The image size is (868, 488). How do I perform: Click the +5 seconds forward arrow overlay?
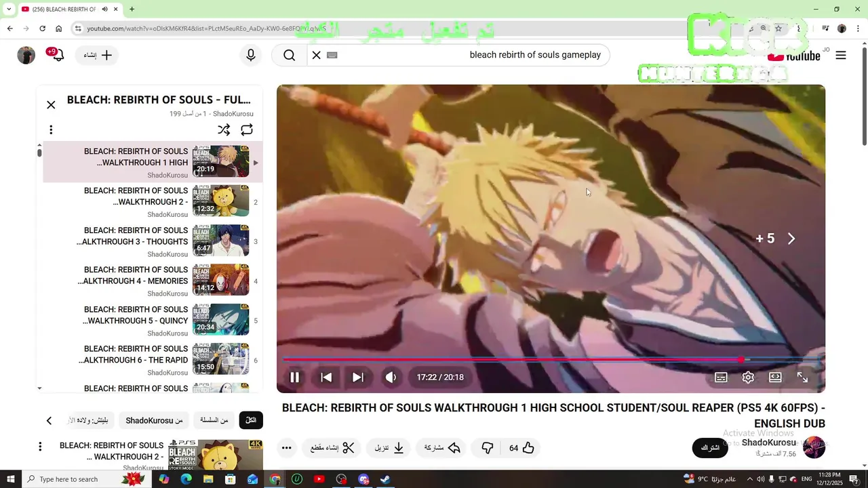click(x=791, y=239)
